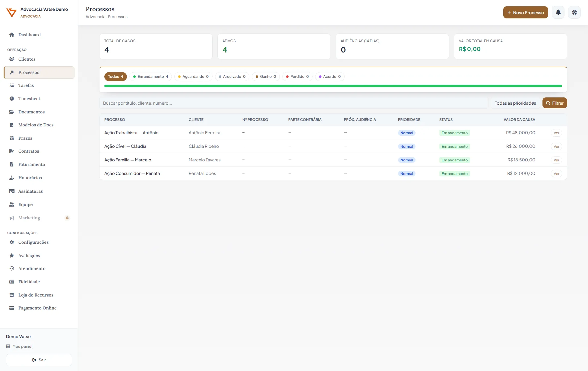
Task: Click the Modelos de Docs file icon
Action: (x=12, y=125)
